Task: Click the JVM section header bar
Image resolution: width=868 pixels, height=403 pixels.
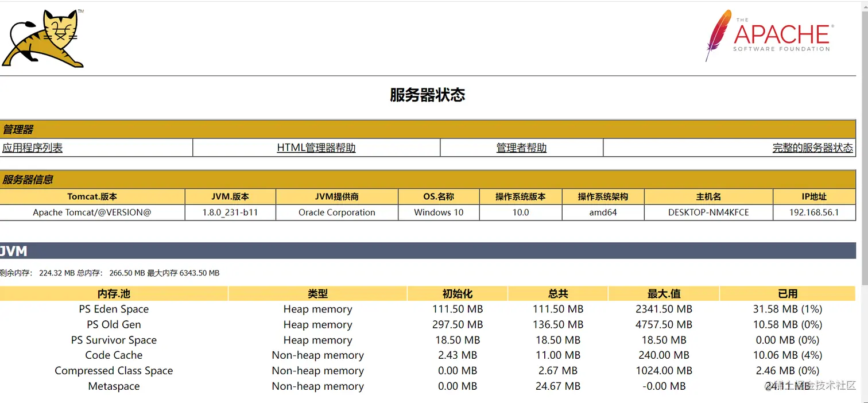Action: click(x=428, y=251)
